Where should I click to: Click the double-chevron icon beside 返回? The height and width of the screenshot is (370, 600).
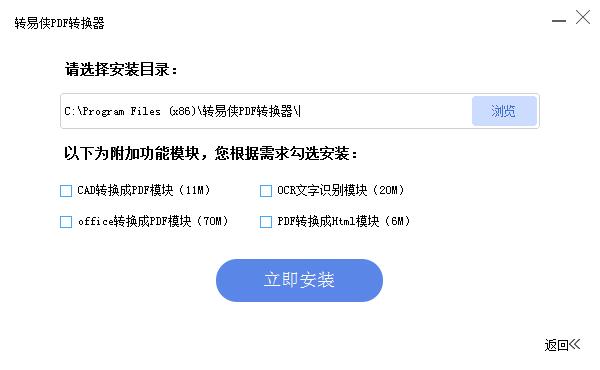(x=575, y=344)
